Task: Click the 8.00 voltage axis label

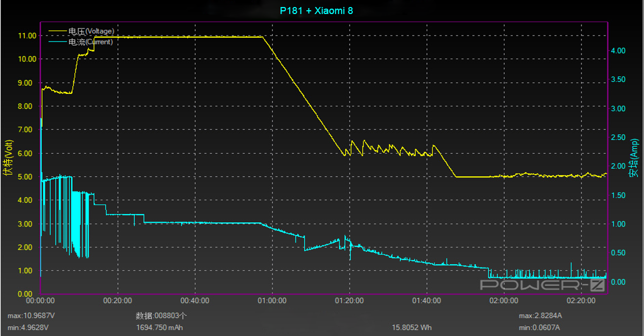Action: [25, 106]
